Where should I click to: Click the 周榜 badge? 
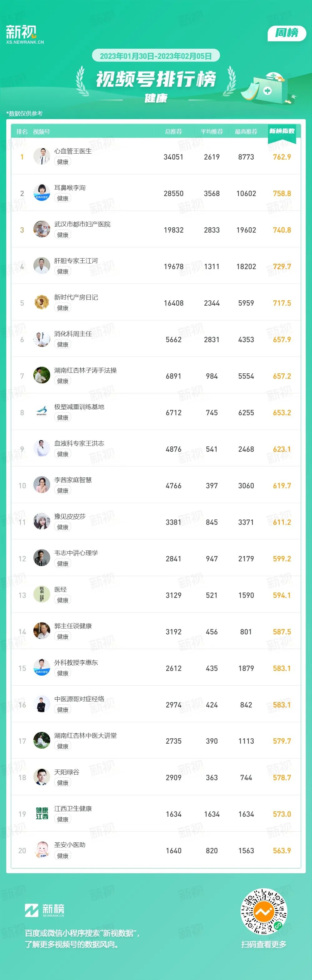pos(287,33)
